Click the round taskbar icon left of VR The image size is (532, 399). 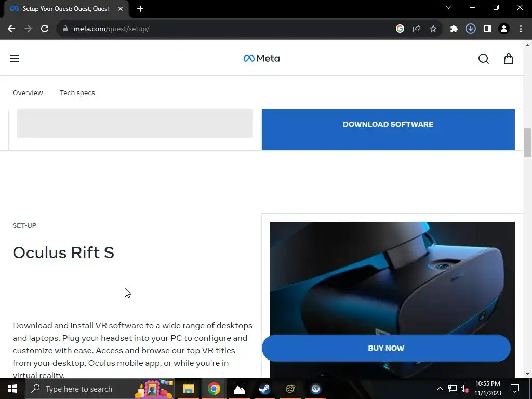(290, 389)
